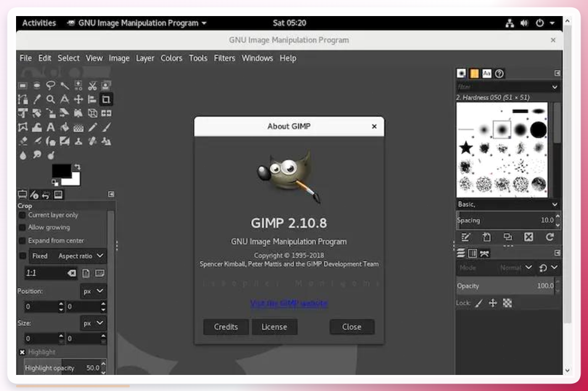Toggle Lock position and size icon
Viewport: 588px width, 391px height.
[493, 303]
